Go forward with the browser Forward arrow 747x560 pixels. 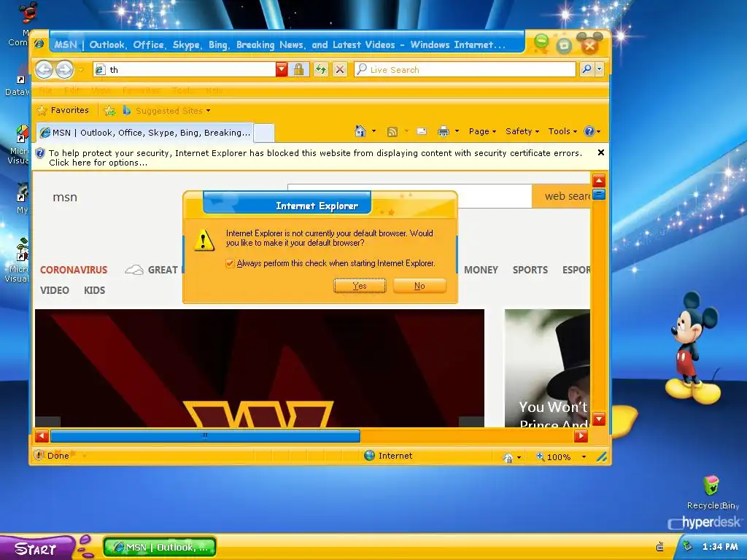pos(64,70)
